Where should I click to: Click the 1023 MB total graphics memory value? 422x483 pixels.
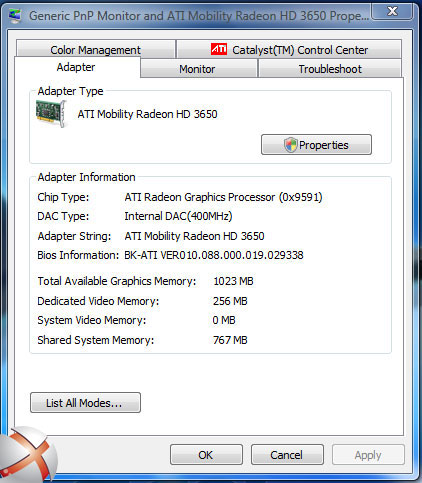click(233, 281)
